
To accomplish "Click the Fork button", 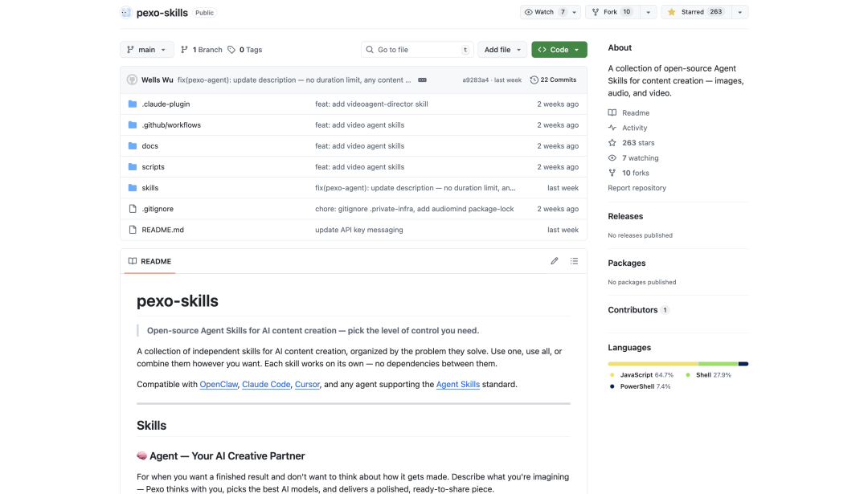I will pyautogui.click(x=612, y=12).
